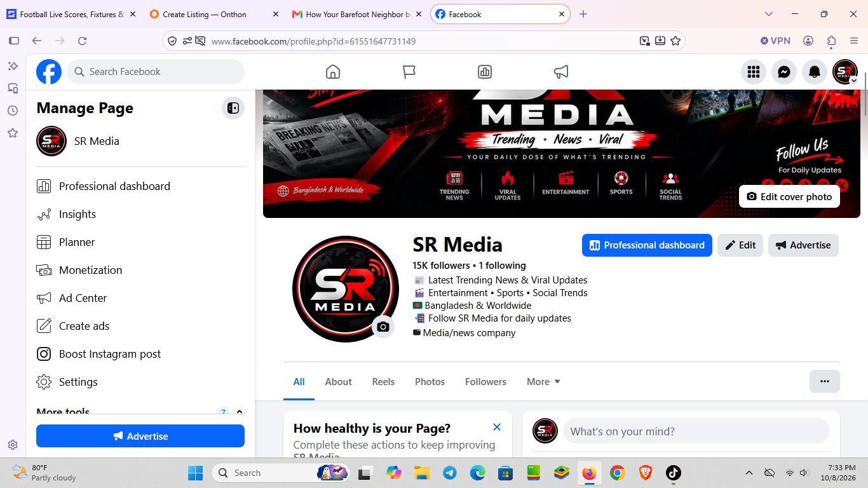Click the gray Advertise button beside Edit
This screenshot has height=488, width=868.
click(x=803, y=245)
